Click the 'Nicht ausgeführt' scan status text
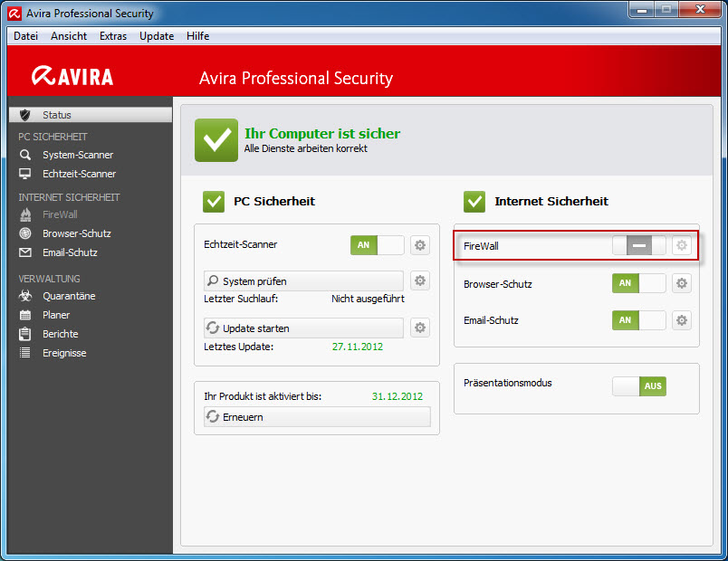Image resolution: width=728 pixels, height=561 pixels. click(368, 299)
